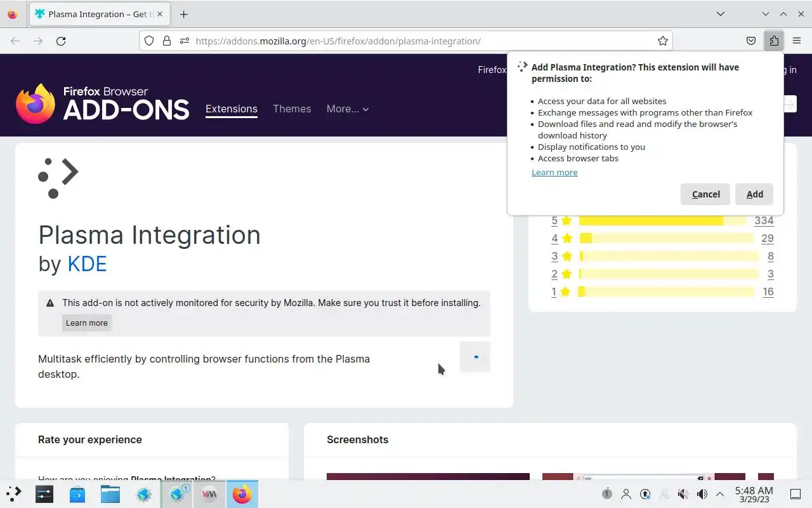Show site security info via padlock icon
Screen dimensions: 812x508
point(167,41)
